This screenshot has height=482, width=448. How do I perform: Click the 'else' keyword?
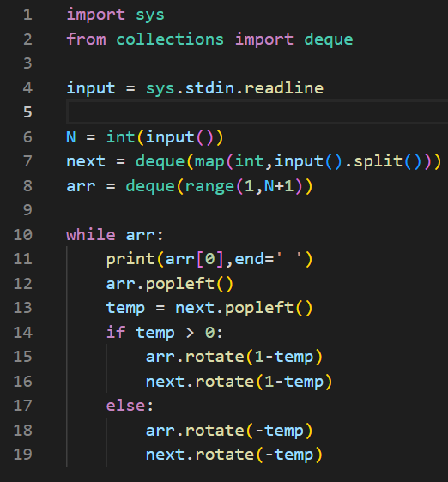(x=125, y=406)
